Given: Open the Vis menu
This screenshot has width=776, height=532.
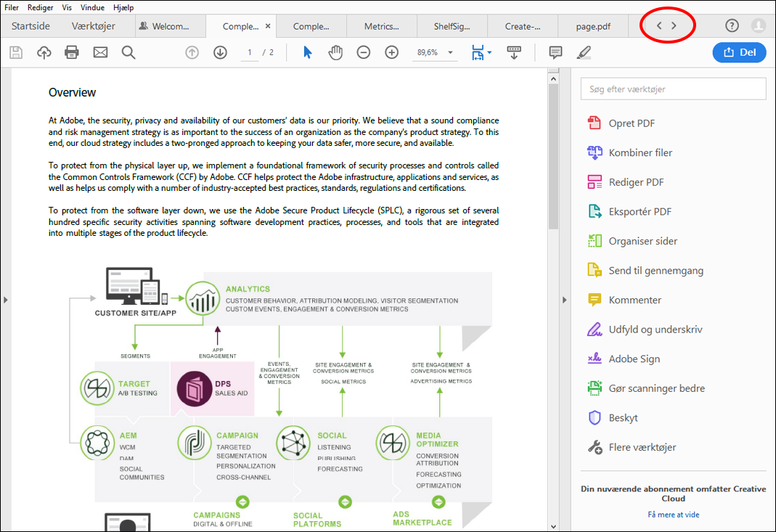Looking at the screenshot, I should click(67, 7).
